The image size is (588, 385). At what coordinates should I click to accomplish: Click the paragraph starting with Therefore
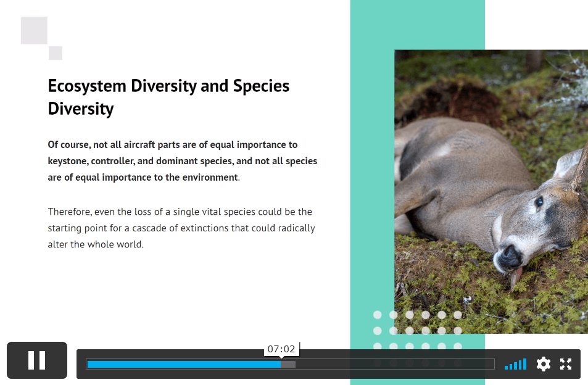(x=181, y=228)
